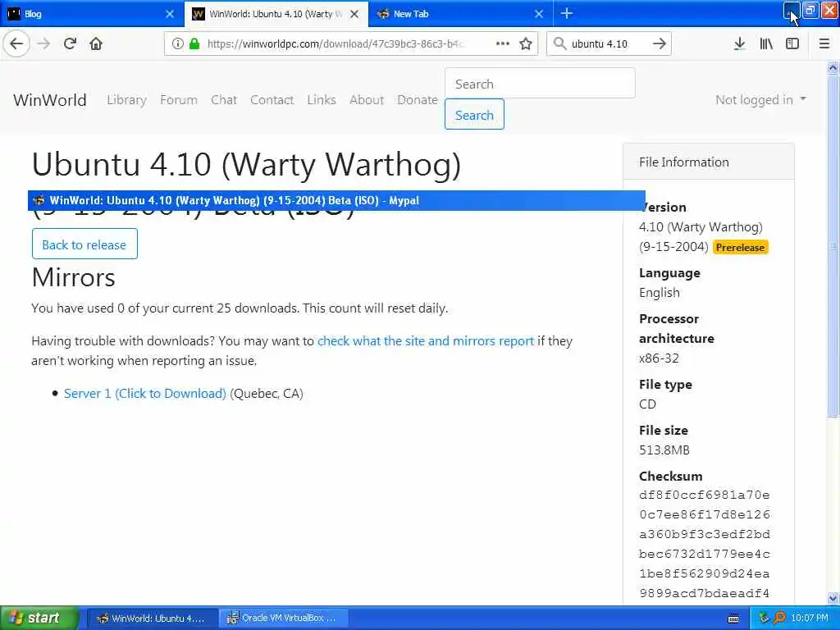Download from Server 1 link
Screen dimensions: 840x630
144,393
